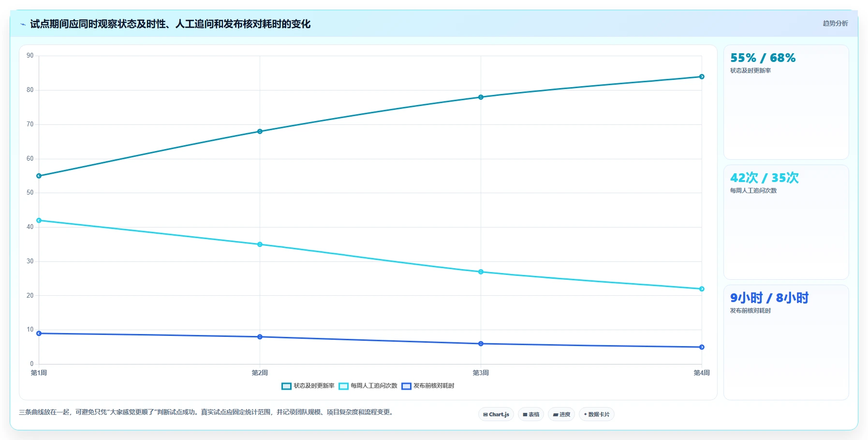Click the 第4周 x-axis label

click(x=702, y=373)
